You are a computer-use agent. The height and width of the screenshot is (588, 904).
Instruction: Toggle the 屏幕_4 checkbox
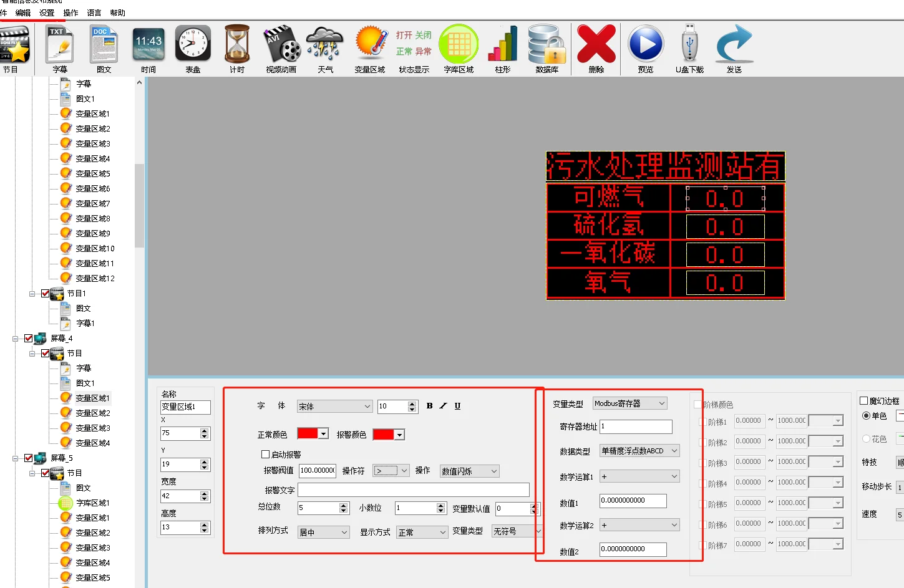click(x=28, y=338)
